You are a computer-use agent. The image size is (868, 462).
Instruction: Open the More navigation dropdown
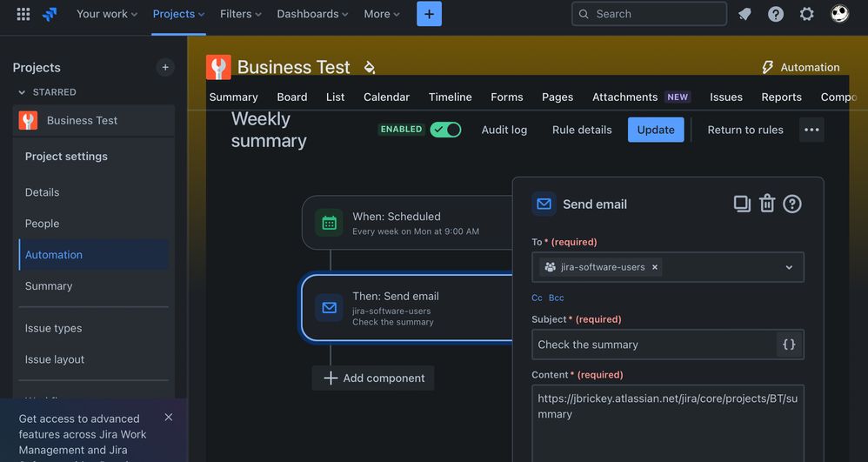(x=382, y=14)
